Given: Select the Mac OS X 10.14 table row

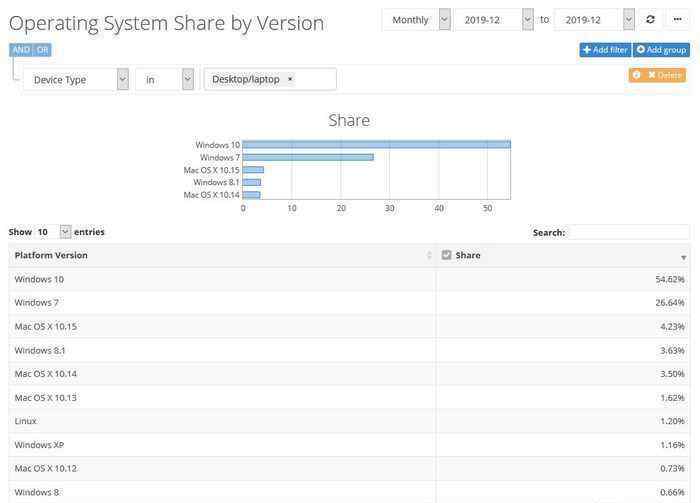Looking at the screenshot, I should pyautogui.click(x=349, y=374).
